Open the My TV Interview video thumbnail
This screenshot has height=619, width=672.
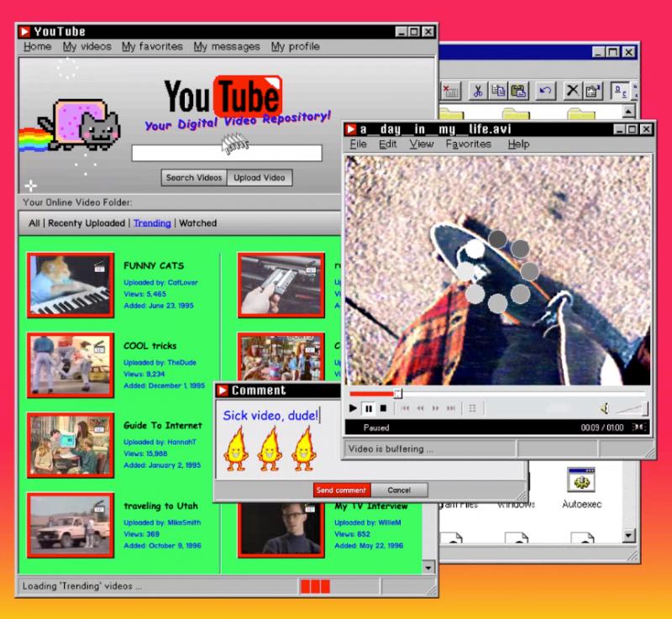pos(281,529)
